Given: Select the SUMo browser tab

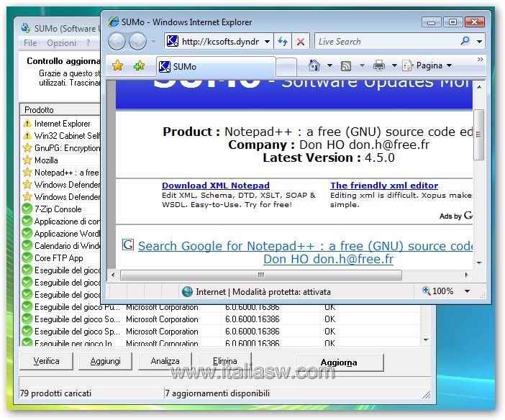Looking at the screenshot, I should point(216,67).
